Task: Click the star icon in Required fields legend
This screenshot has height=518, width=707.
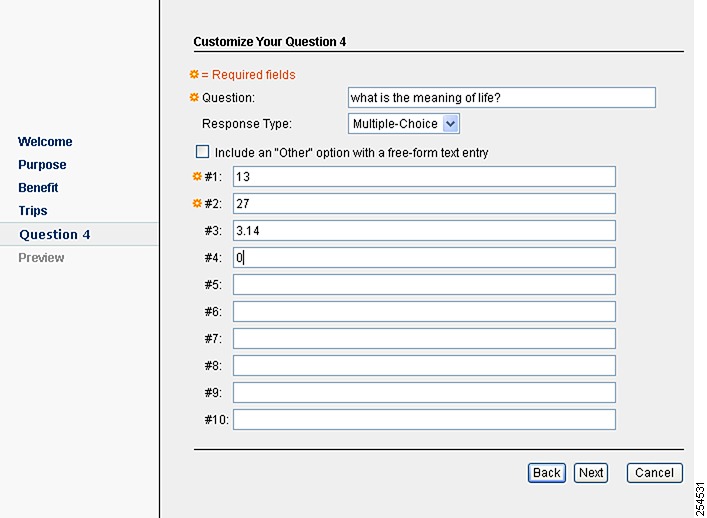Action: coord(194,74)
